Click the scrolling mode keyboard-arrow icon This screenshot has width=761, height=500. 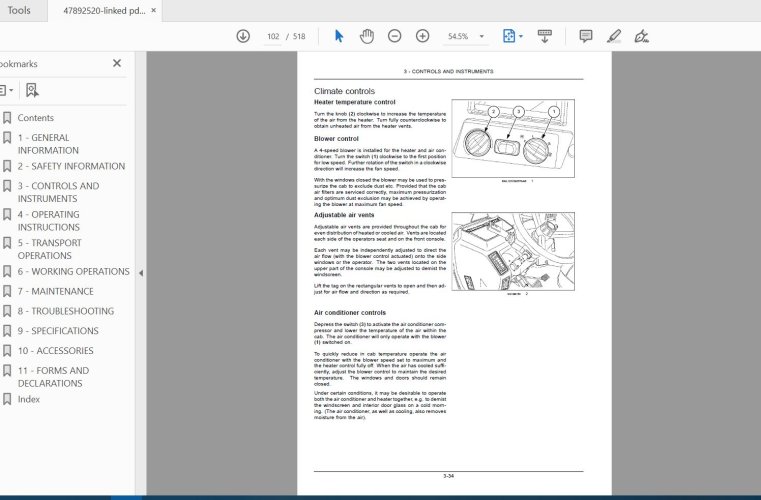(x=545, y=36)
